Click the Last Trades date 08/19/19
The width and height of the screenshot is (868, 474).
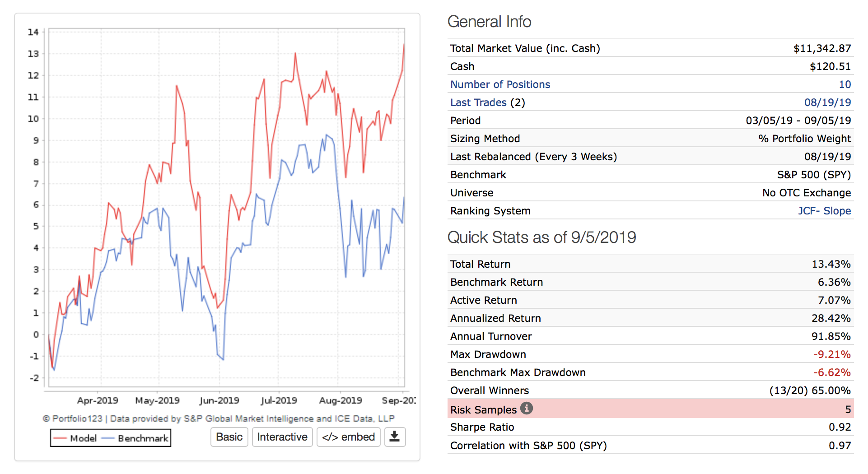pos(827,102)
